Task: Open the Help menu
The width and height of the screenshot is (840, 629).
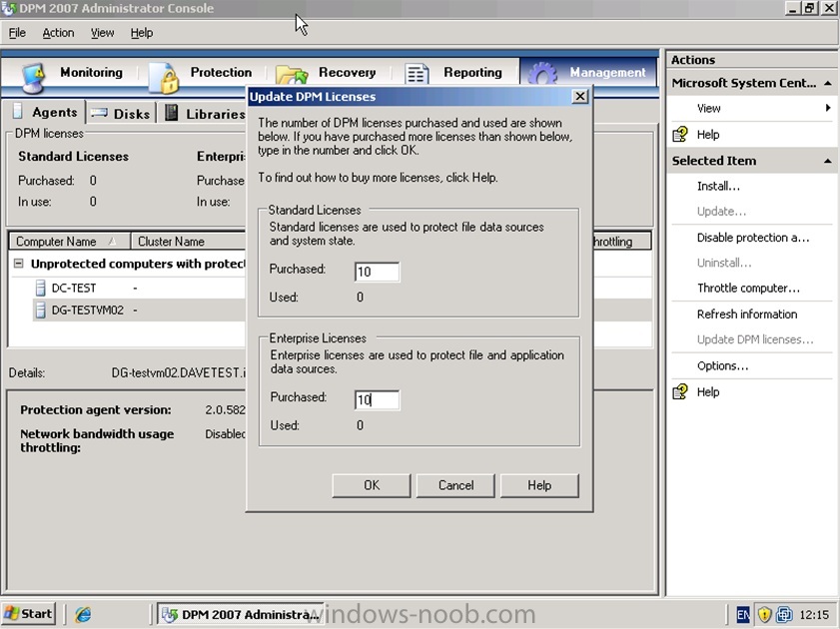Action: [x=142, y=33]
